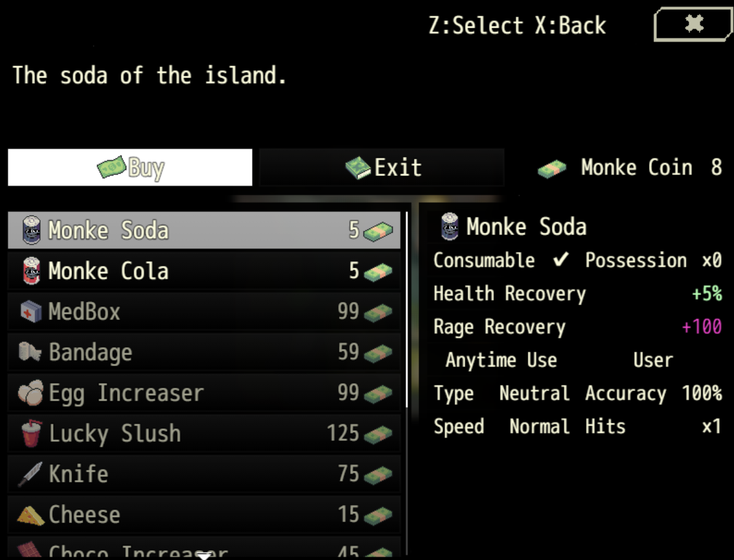
Task: Click the down arrow to show more items
Action: [204, 556]
